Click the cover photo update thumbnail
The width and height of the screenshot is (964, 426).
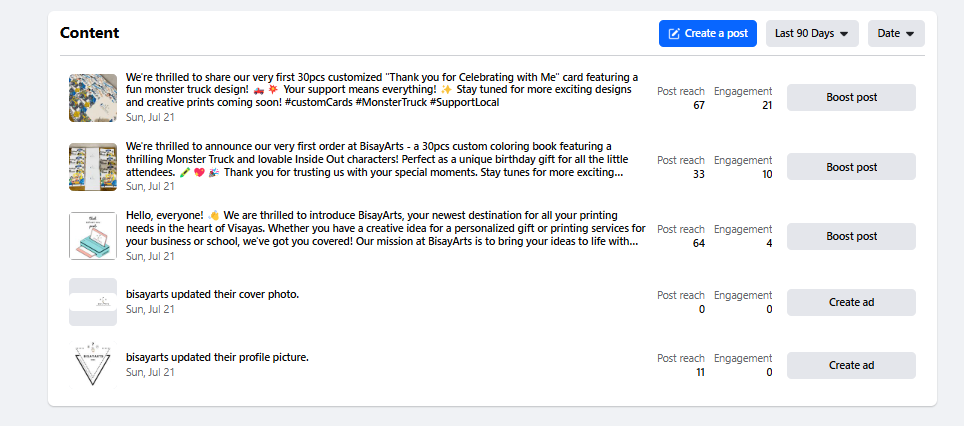click(x=93, y=302)
